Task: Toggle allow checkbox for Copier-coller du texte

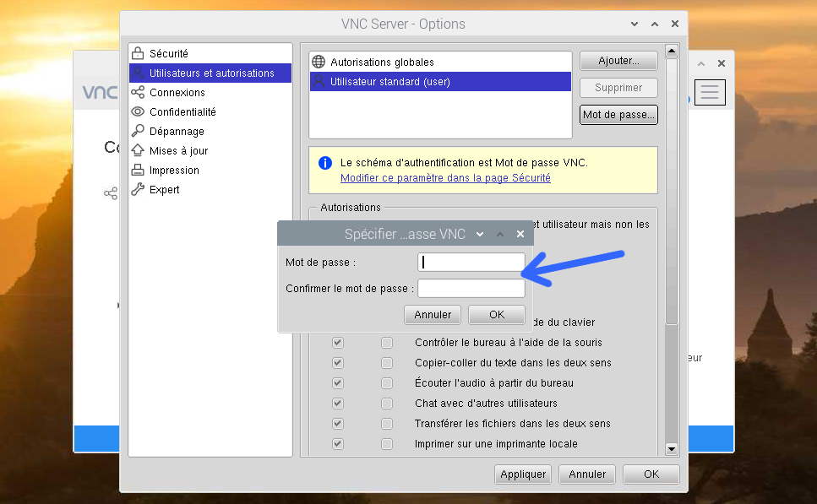Action: tap(338, 362)
